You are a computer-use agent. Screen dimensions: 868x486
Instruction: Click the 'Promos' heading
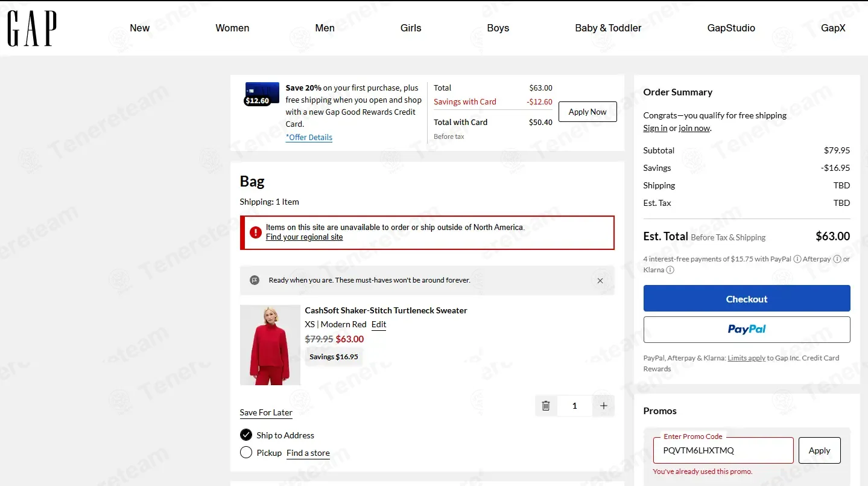pyautogui.click(x=660, y=411)
